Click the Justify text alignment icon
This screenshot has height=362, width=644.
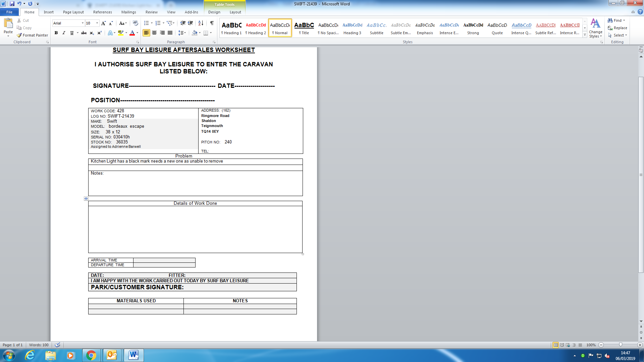tap(170, 33)
